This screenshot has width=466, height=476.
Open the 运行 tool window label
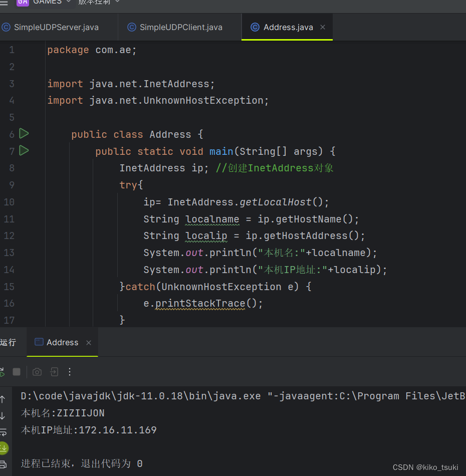tap(8, 342)
